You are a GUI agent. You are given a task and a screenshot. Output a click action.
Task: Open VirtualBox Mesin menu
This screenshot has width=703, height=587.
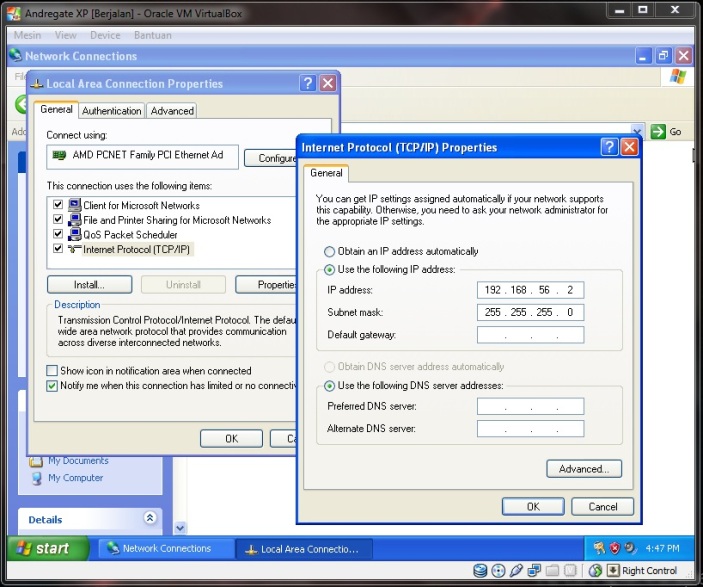pyautogui.click(x=27, y=35)
